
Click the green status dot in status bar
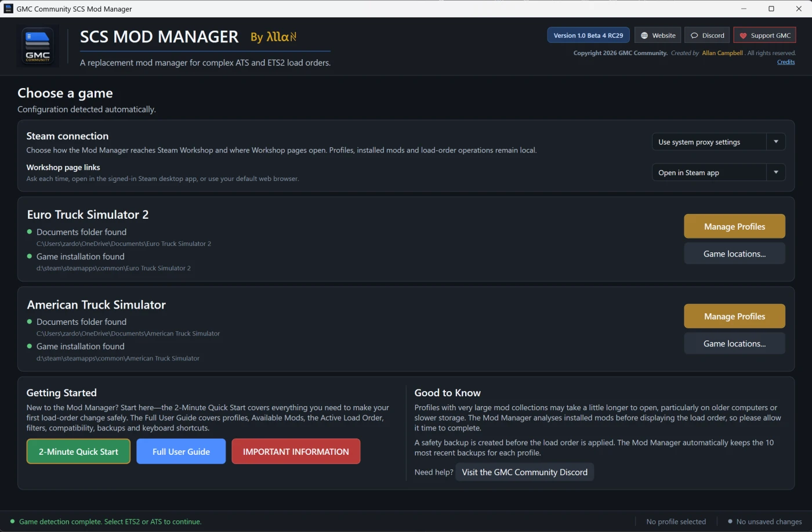(x=12, y=522)
